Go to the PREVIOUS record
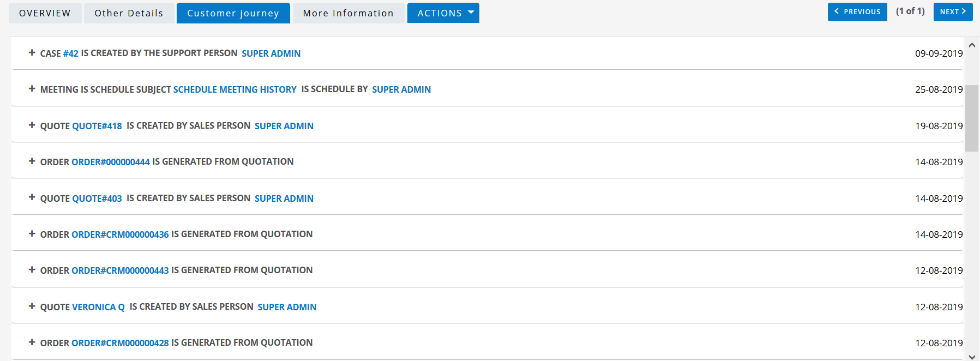 857,11
